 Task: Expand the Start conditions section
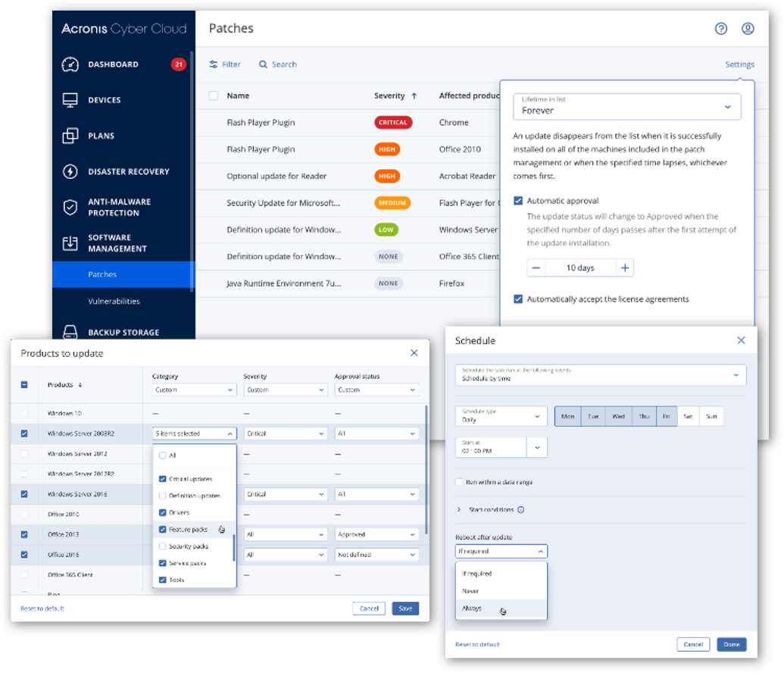(x=459, y=510)
